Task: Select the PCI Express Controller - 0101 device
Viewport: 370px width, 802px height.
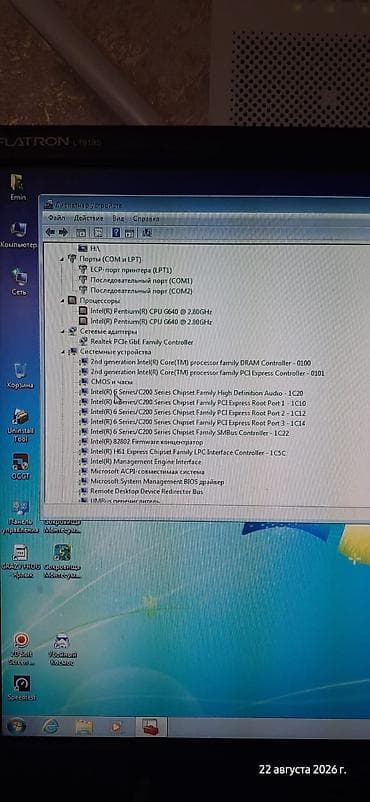Action: (207, 373)
